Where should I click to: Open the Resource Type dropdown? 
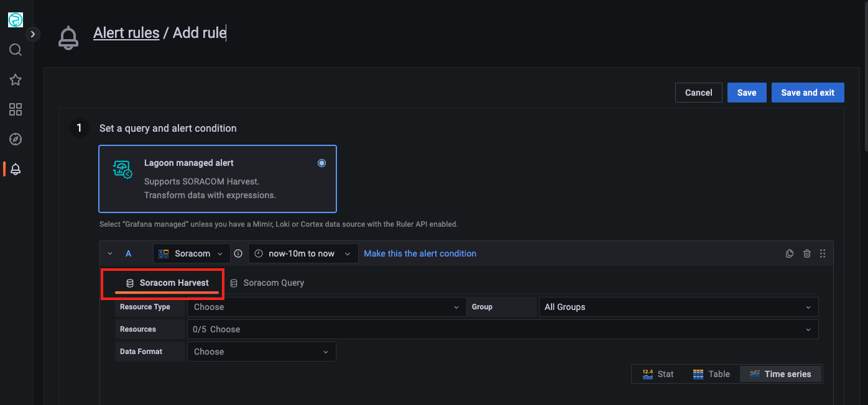(326, 307)
